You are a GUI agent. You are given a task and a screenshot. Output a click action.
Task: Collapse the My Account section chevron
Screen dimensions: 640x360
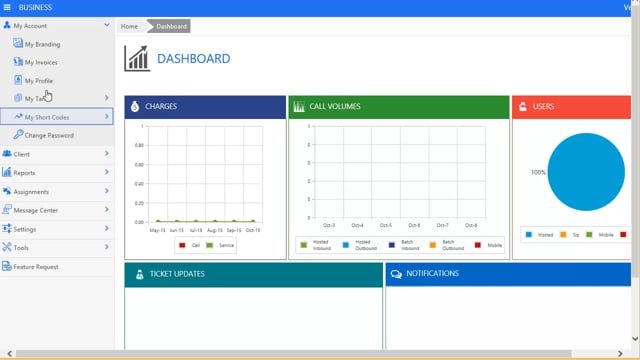point(107,25)
